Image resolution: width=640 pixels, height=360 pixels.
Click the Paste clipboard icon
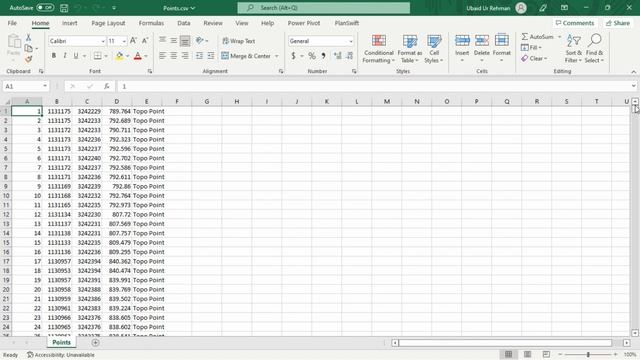14,42
